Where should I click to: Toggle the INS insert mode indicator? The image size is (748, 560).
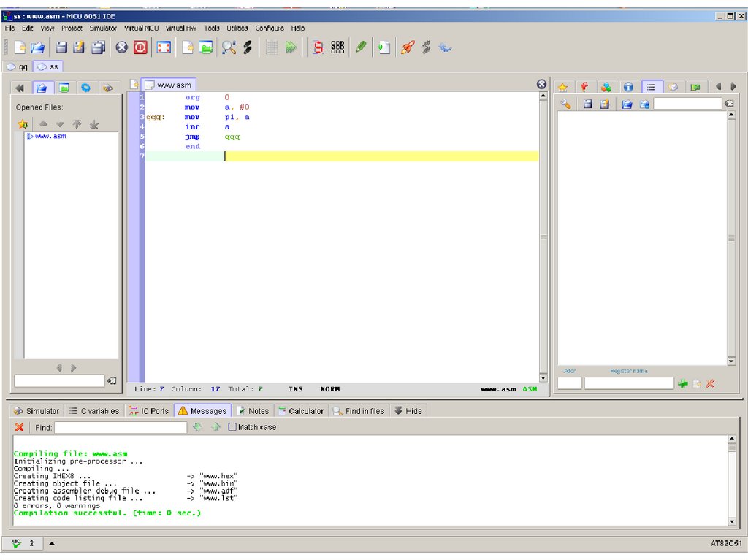295,389
